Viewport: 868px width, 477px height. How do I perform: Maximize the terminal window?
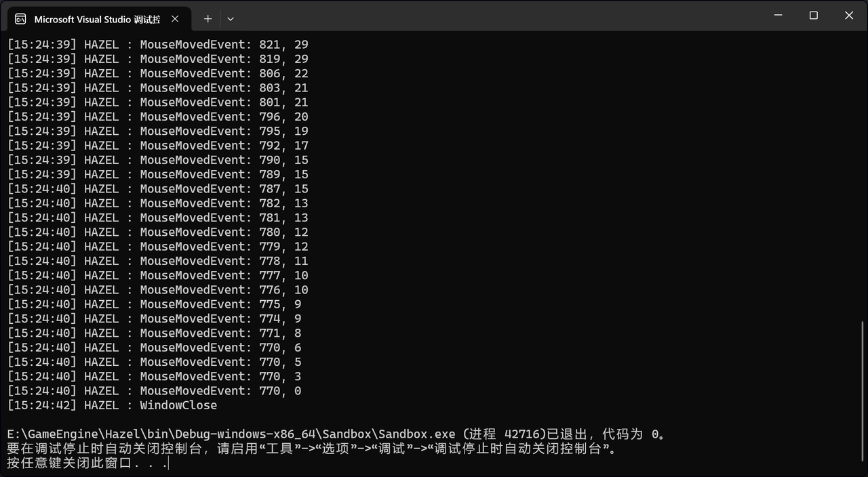click(x=814, y=16)
